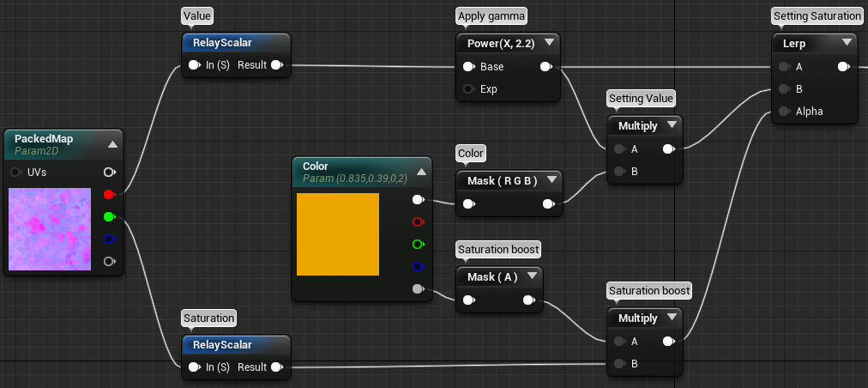Click the blue output pin on PackedMap
868x388 pixels.
[109, 239]
